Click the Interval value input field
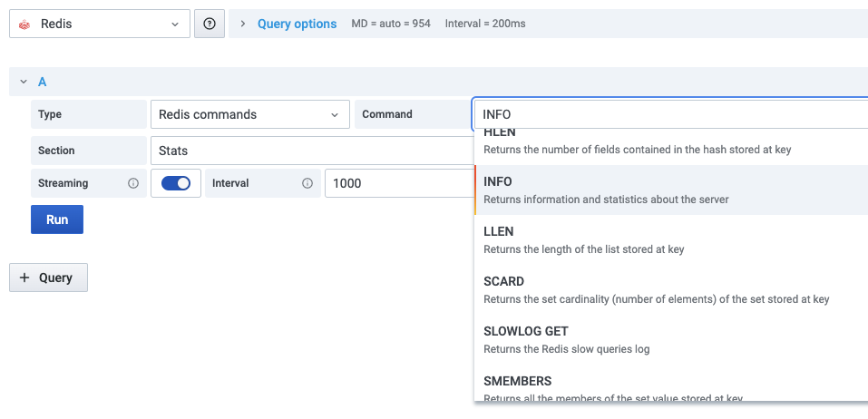 [397, 183]
